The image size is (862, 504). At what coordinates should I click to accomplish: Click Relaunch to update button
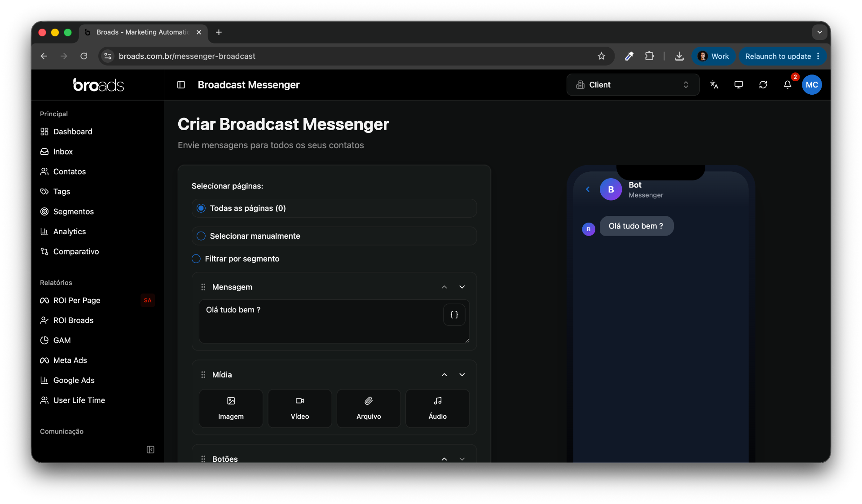(783, 56)
